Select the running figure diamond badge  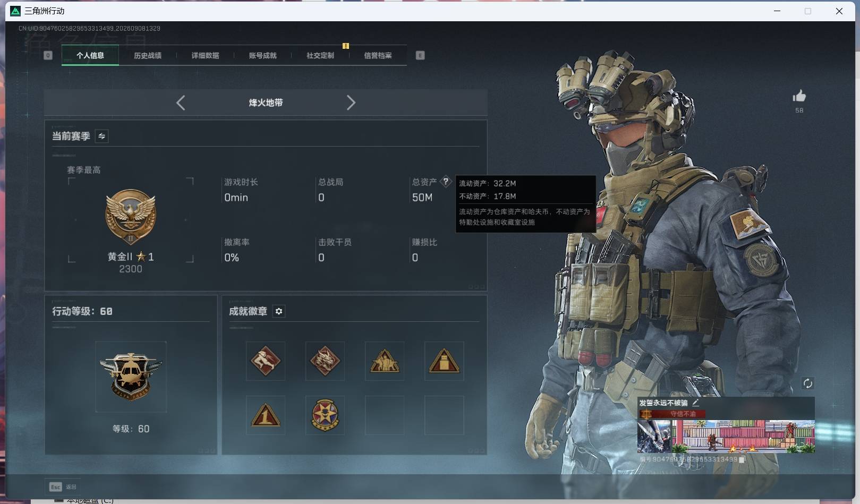tap(266, 361)
